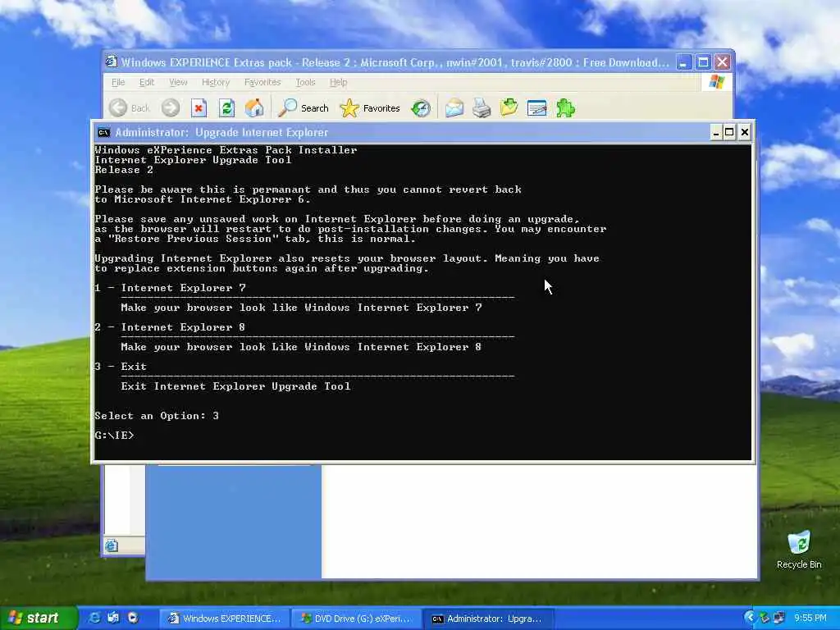Click the shield icon in the system tray
840x630 pixels.
pos(765,618)
